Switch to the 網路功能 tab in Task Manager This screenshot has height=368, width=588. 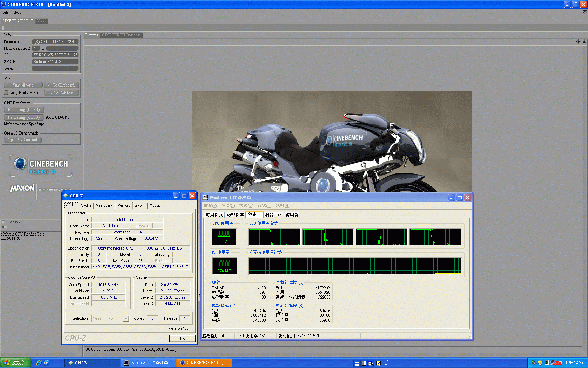273,215
